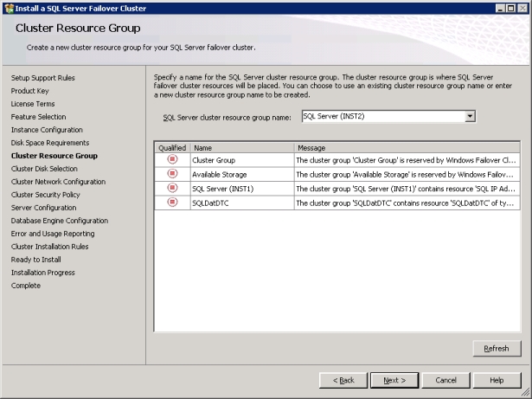Select the License Terms step
The width and height of the screenshot is (532, 399).
point(33,104)
